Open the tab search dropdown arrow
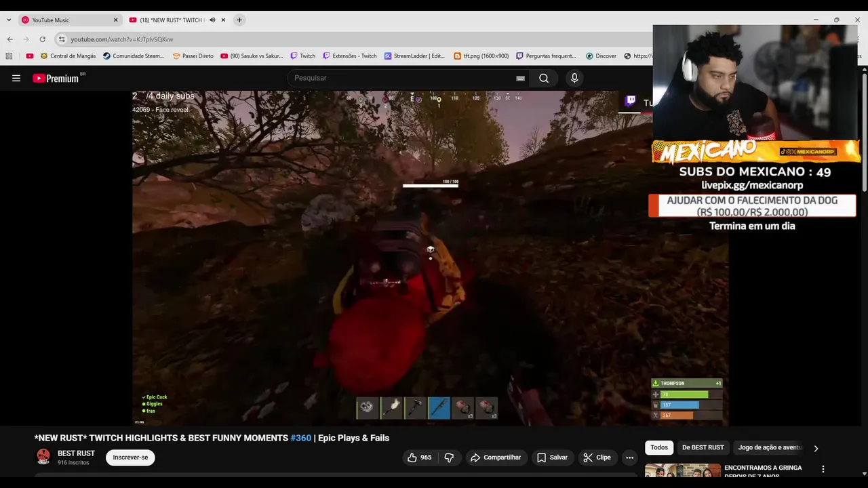This screenshot has height=488, width=868. tap(9, 20)
